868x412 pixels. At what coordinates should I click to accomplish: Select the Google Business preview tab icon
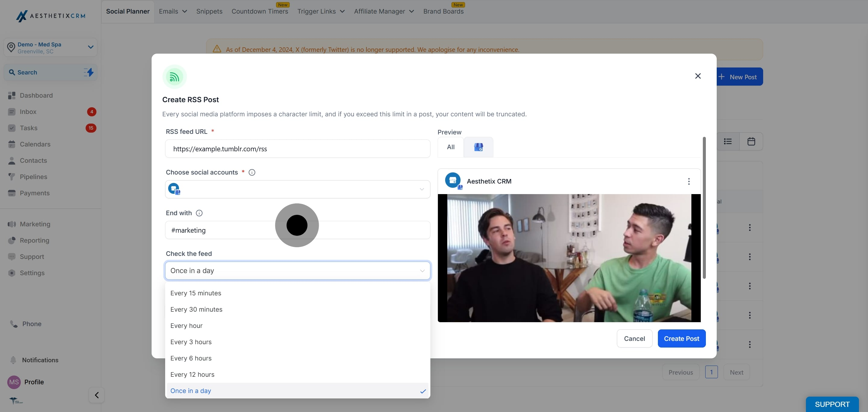point(478,147)
